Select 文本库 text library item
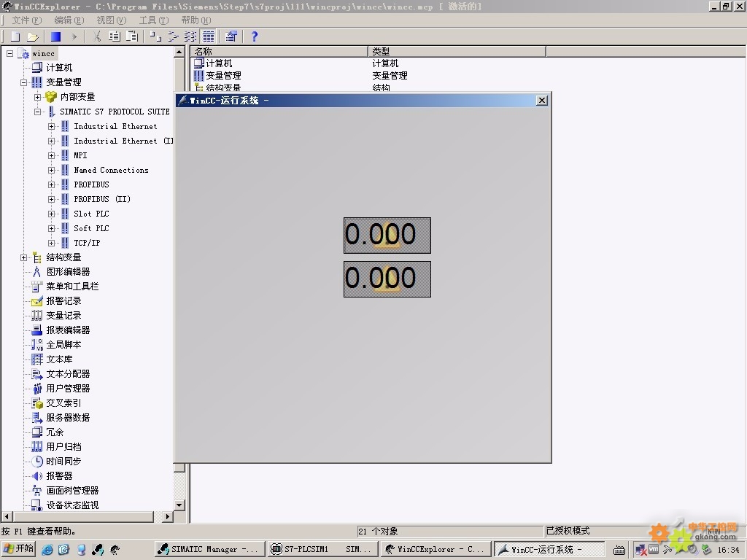 click(59, 359)
